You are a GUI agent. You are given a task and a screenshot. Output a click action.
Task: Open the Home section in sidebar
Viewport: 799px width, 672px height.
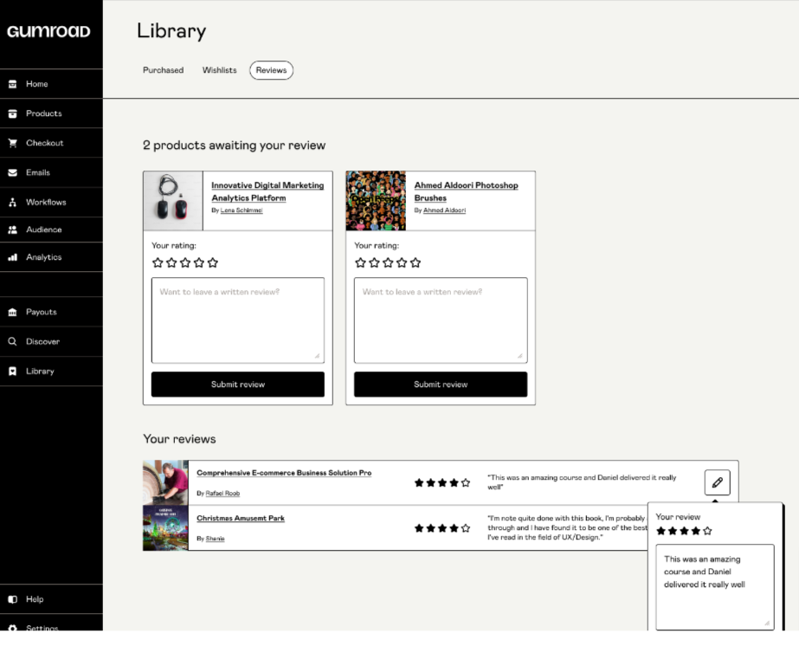35,83
